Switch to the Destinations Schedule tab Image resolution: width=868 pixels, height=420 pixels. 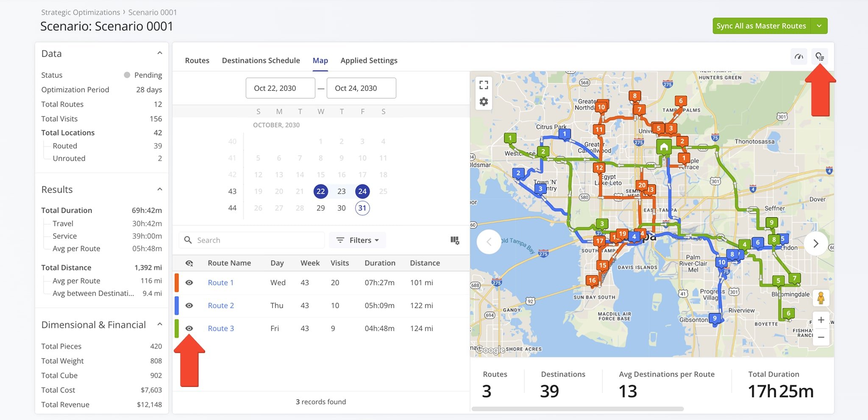point(261,61)
